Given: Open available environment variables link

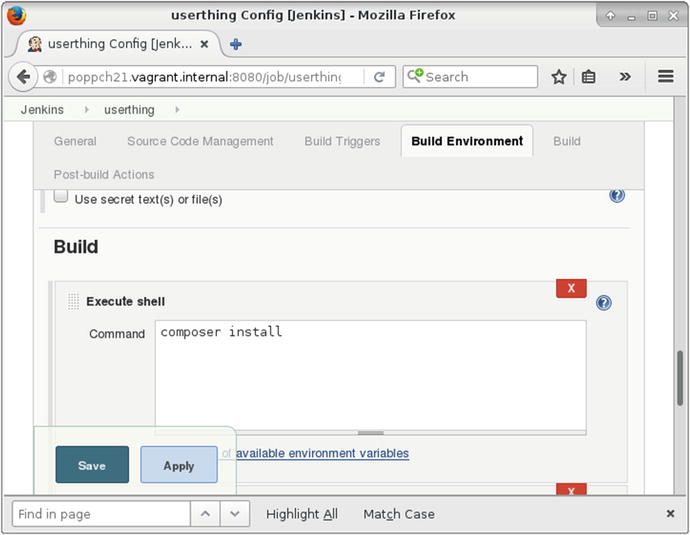Looking at the screenshot, I should coord(323,453).
